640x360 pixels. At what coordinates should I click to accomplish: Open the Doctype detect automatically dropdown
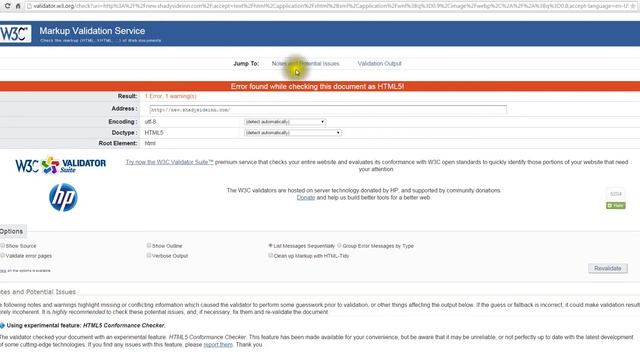[293, 133]
